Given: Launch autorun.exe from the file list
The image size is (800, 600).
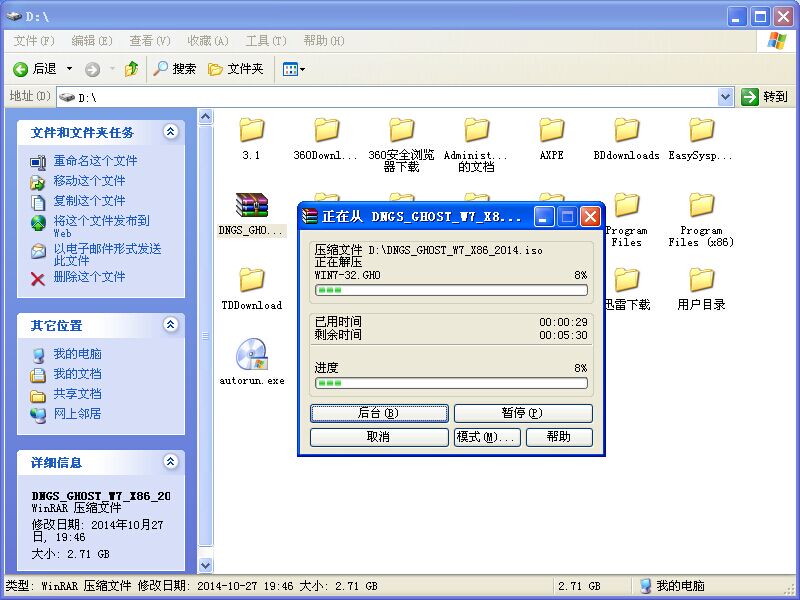Looking at the screenshot, I should (250, 355).
